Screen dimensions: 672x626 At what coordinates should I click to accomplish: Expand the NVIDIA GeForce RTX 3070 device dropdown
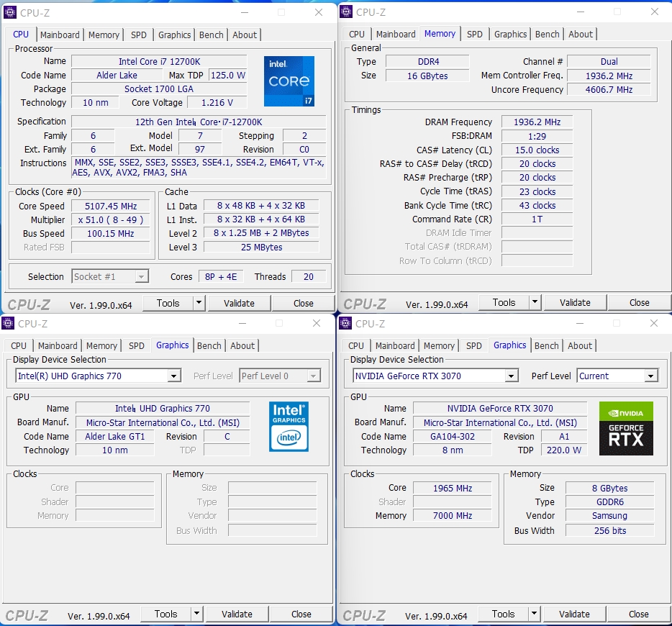[511, 376]
